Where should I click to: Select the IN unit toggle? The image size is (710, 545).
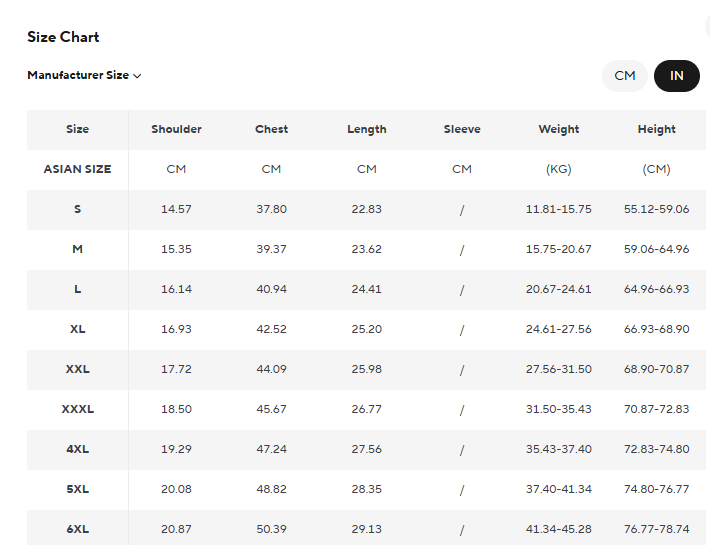(677, 76)
